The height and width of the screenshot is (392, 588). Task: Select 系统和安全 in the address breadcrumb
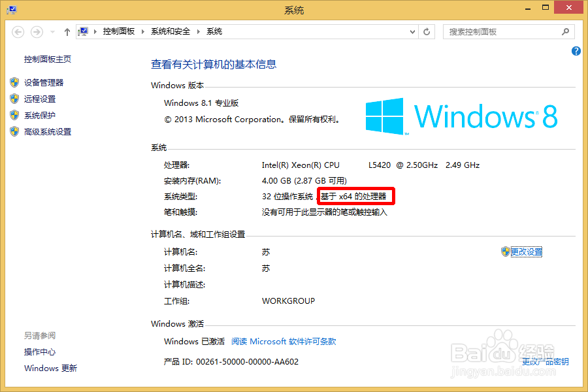pos(171,31)
